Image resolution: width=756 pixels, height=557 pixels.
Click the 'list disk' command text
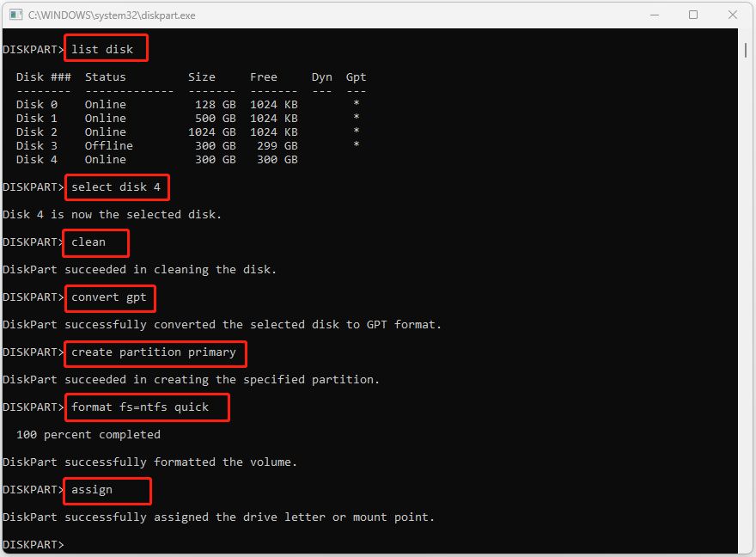tap(102, 50)
